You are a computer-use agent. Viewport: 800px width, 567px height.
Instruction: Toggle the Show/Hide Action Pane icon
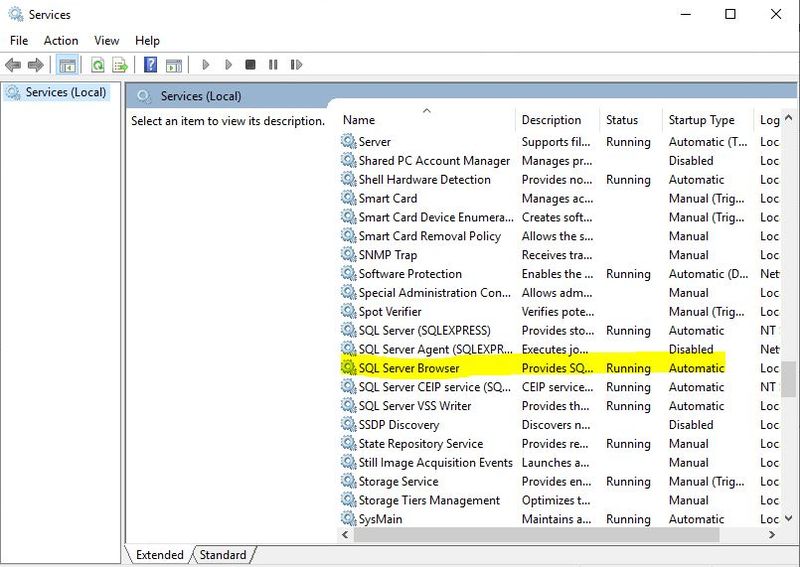[x=174, y=65]
